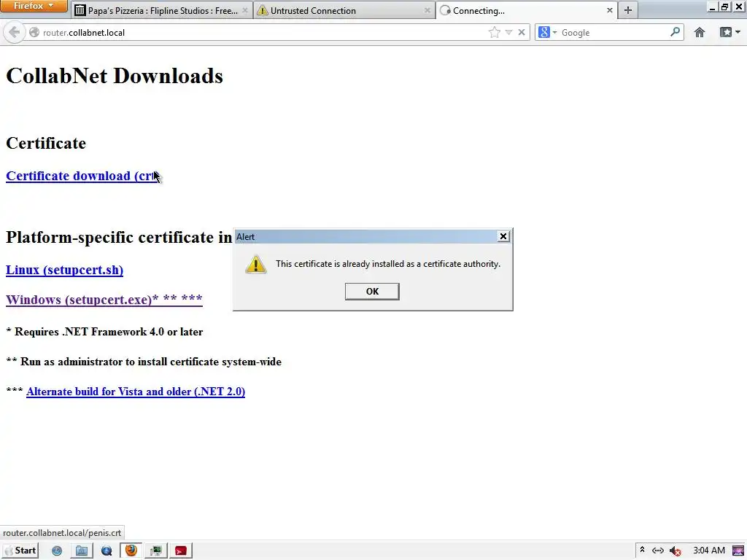
Task: Click the 3:04 AM clock
Action: click(709, 551)
